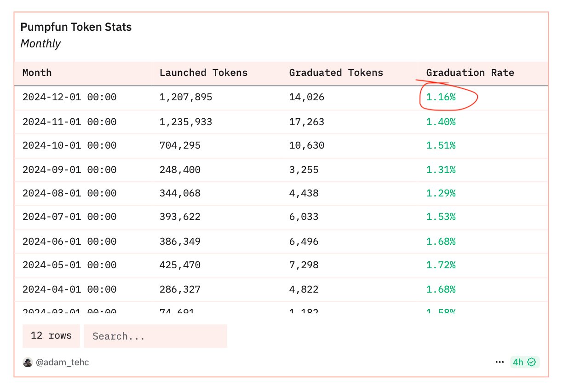Select the 2024-12-01 00:00 month cell
Image resolution: width=563 pixels, height=392 pixels.
point(69,98)
